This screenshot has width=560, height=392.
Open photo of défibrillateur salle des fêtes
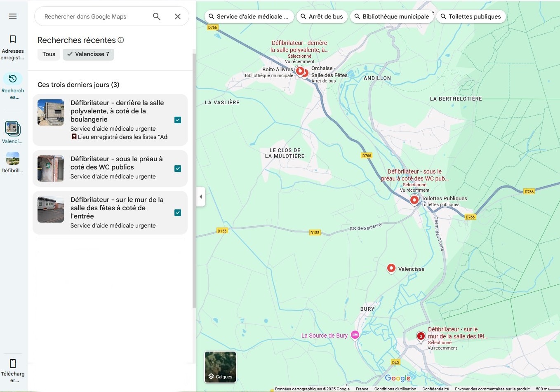[51, 209]
